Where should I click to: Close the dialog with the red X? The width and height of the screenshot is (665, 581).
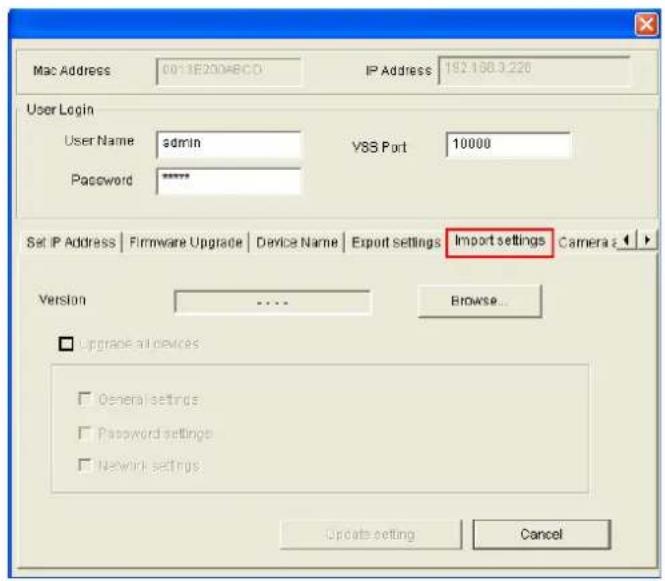click(646, 24)
